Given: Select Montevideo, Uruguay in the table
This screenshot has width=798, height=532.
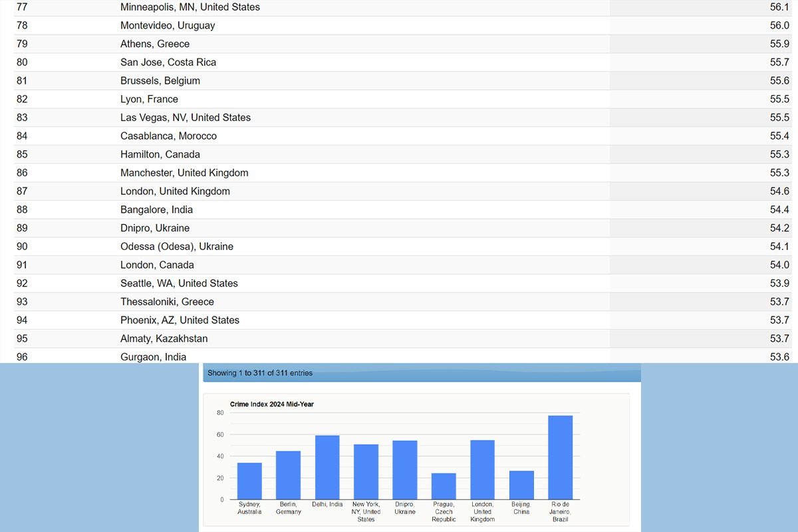Looking at the screenshot, I should 168,25.
